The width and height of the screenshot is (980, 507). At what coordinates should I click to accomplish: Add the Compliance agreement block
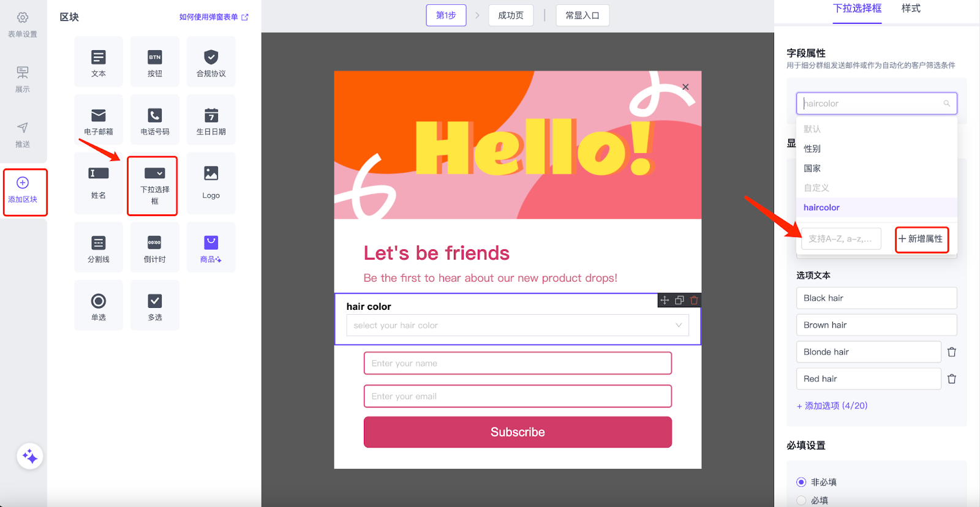click(x=211, y=62)
